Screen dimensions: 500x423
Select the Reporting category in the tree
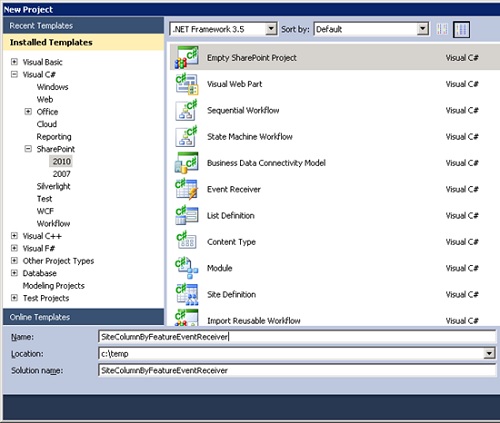[54, 137]
